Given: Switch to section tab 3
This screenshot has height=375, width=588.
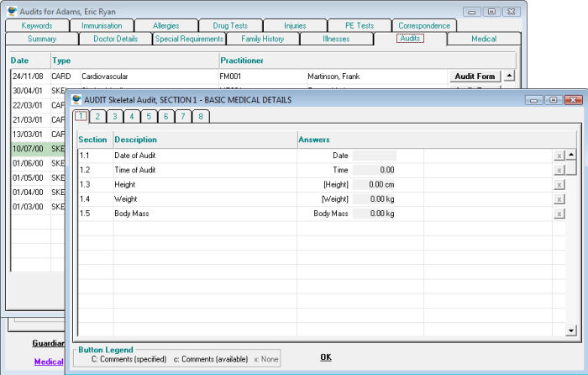Looking at the screenshot, I should click(x=115, y=116).
